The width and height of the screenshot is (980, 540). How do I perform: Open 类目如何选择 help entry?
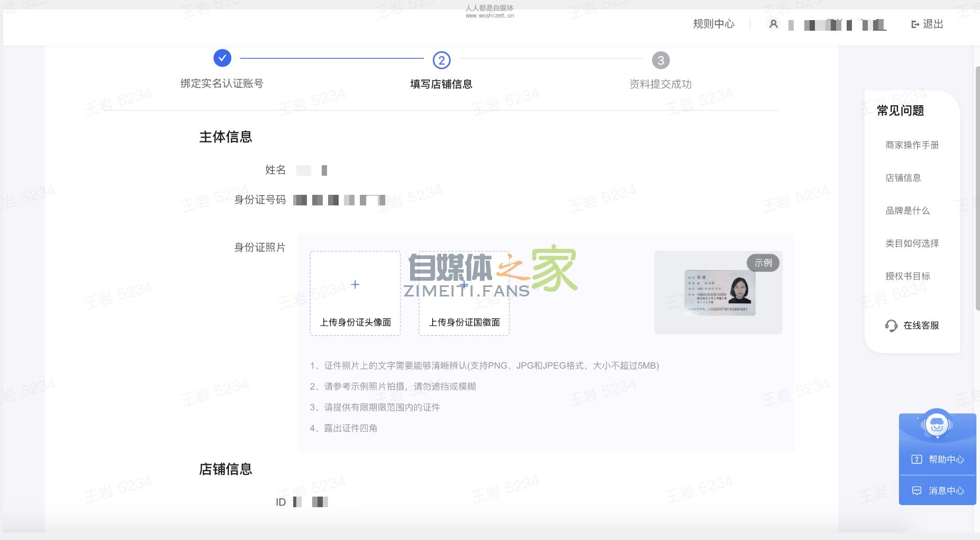coord(912,243)
